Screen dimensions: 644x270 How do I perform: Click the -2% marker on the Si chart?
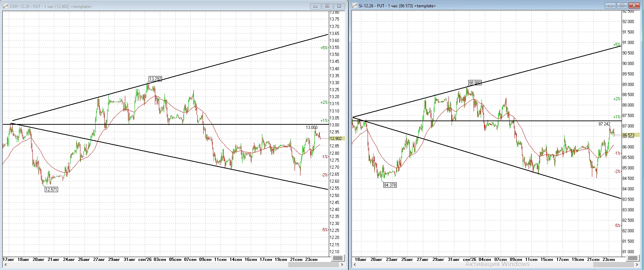[x=617, y=172]
